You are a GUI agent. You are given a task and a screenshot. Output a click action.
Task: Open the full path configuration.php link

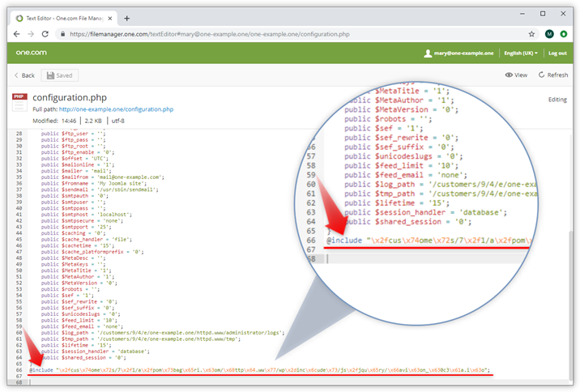pyautogui.click(x=122, y=109)
